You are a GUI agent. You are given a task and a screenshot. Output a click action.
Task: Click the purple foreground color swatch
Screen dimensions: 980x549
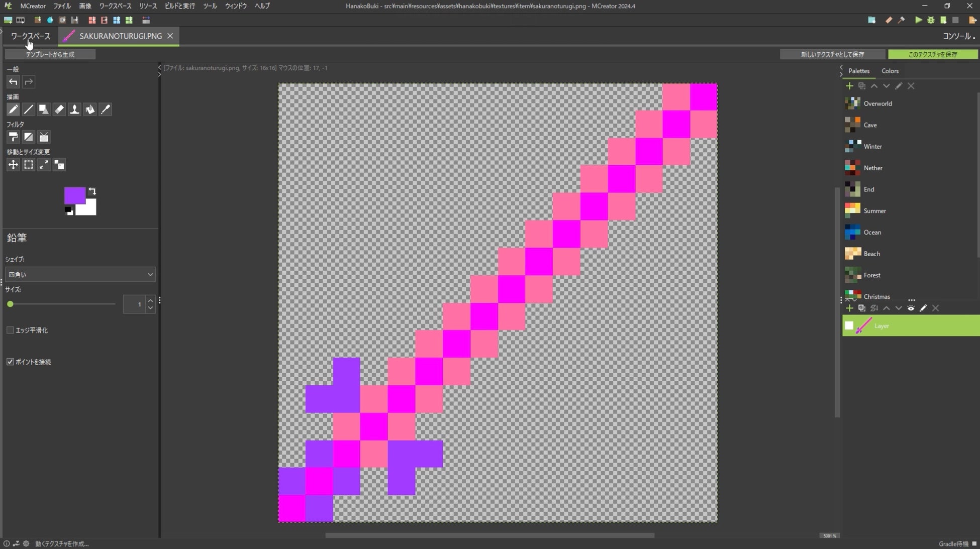[73, 195]
